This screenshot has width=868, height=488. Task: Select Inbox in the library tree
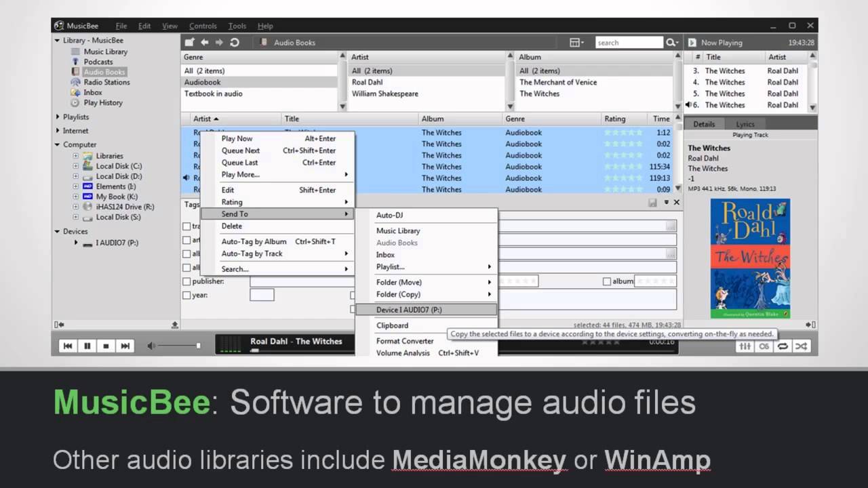(x=93, y=92)
